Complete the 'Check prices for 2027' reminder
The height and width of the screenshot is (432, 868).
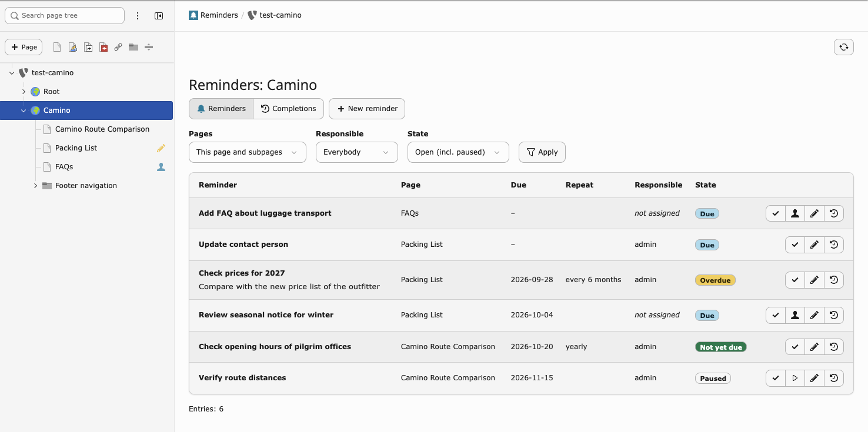(x=795, y=280)
